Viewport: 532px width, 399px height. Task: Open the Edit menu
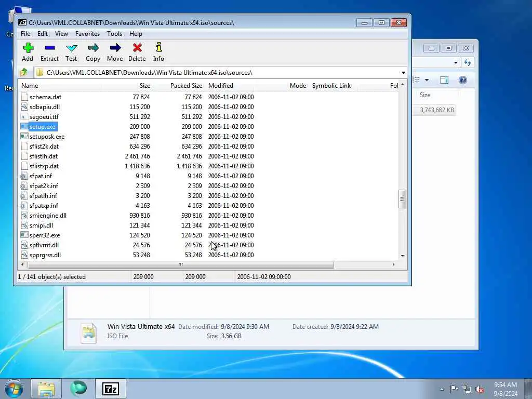[x=43, y=34]
